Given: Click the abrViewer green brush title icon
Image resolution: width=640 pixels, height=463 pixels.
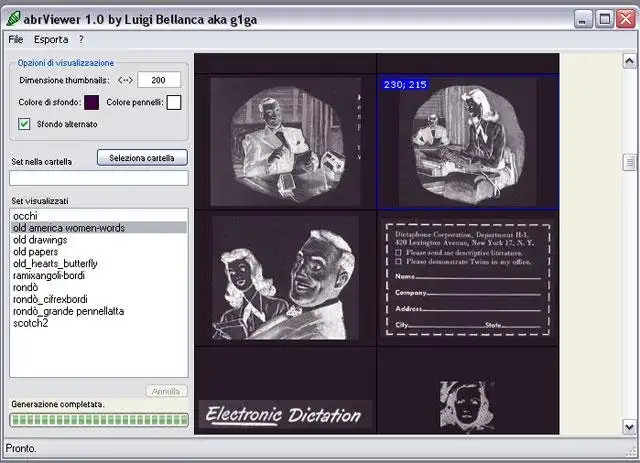Looking at the screenshot, I should pos(13,19).
